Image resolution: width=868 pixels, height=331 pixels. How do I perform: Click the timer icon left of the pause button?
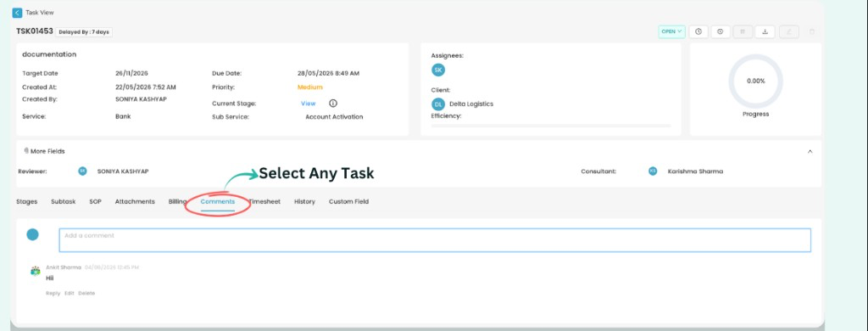tap(721, 31)
